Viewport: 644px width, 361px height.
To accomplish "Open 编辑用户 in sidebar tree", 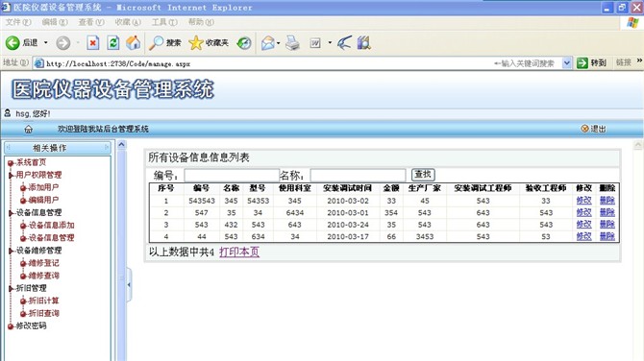I will coord(43,201).
